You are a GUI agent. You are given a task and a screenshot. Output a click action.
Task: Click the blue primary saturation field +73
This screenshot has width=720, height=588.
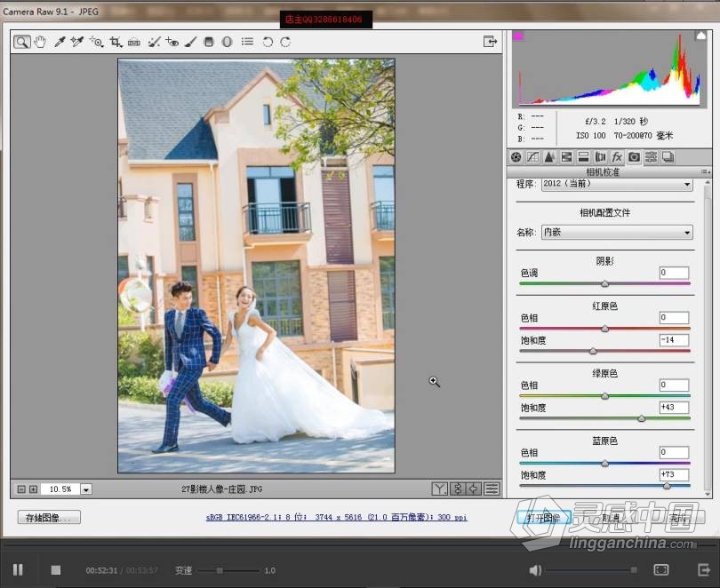click(674, 474)
